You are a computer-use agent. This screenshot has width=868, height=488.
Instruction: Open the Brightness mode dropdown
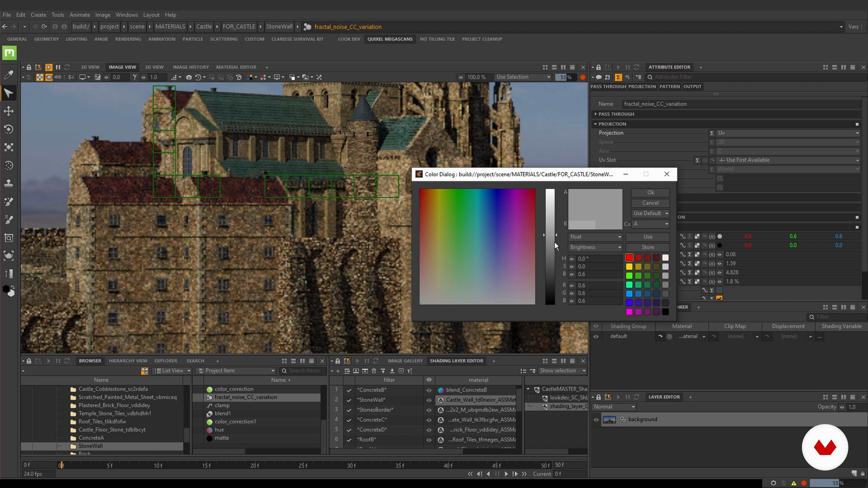(x=595, y=247)
